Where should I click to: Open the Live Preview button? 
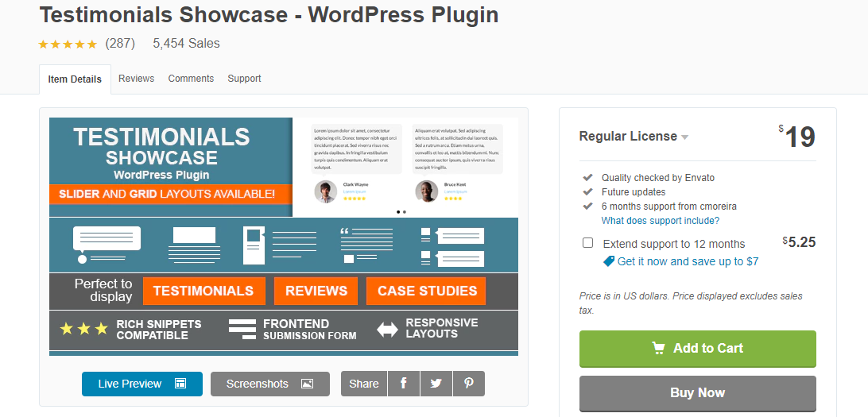[x=142, y=384]
